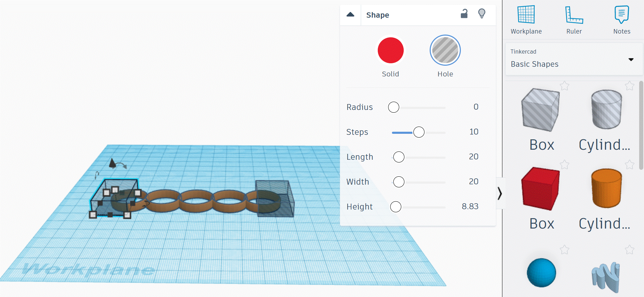Screen dimensions: 644x297
Task: Click the Height value 8.83
Action: tap(470, 206)
